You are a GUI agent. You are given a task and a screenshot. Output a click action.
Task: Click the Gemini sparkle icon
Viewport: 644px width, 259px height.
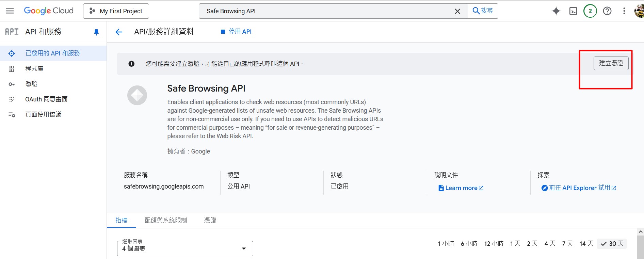click(x=556, y=11)
